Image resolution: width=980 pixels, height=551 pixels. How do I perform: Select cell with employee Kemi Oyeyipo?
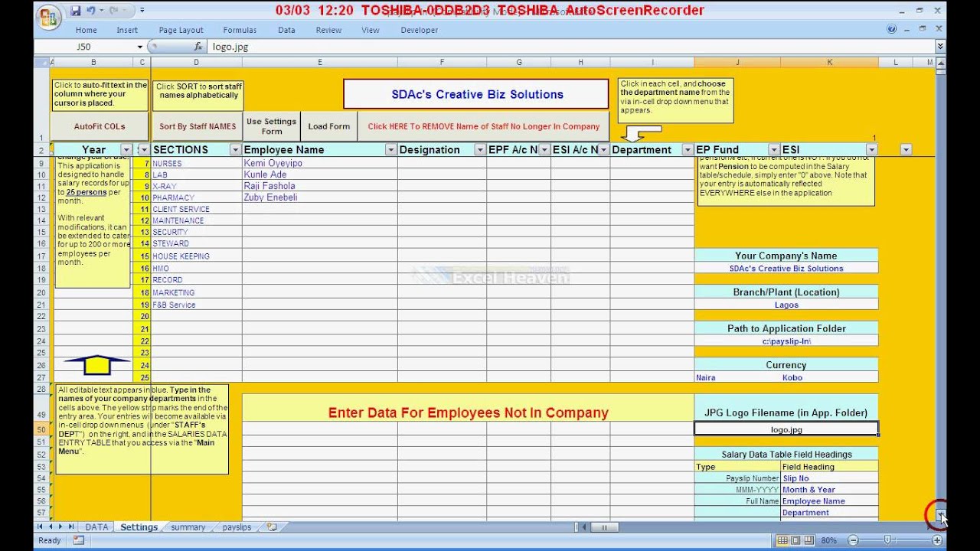(319, 163)
